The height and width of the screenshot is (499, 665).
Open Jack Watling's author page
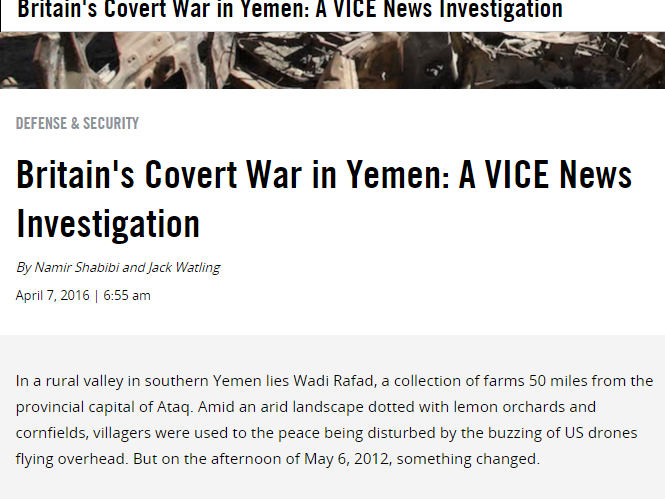tap(184, 268)
